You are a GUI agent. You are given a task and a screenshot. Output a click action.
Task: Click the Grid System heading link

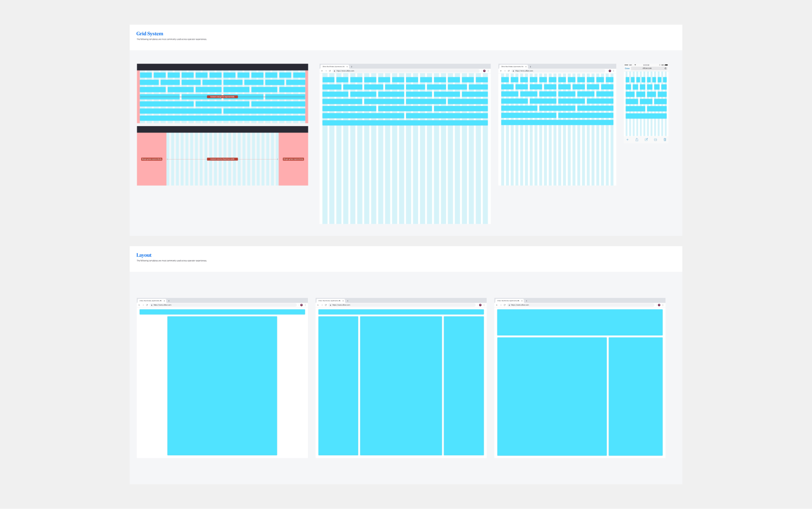150,33
